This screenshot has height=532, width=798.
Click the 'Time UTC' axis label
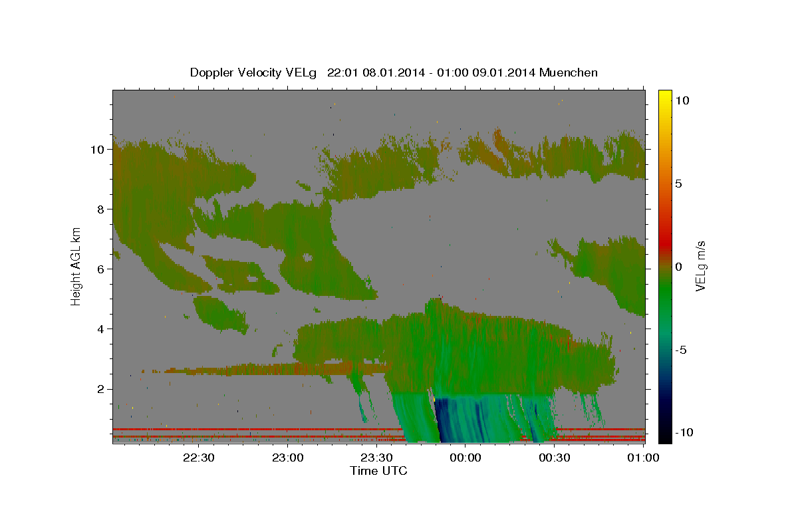(378, 471)
